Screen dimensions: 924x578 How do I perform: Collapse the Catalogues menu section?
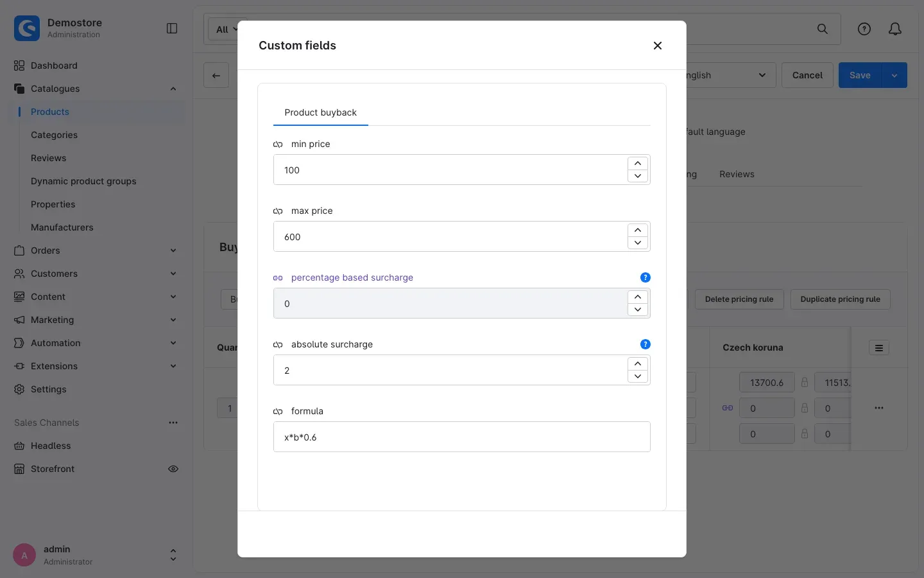click(x=173, y=89)
